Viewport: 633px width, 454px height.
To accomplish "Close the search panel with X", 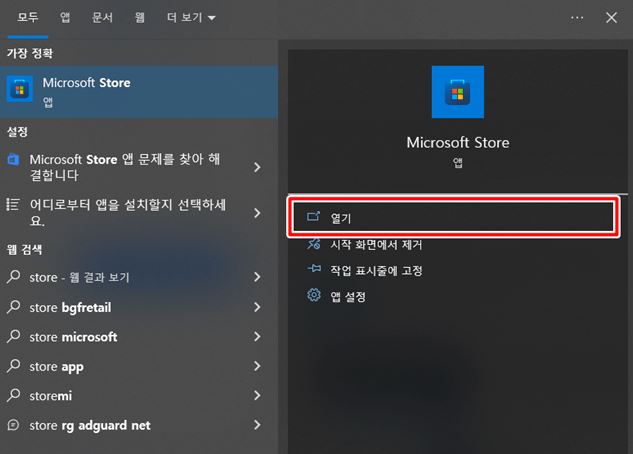I will point(611,17).
